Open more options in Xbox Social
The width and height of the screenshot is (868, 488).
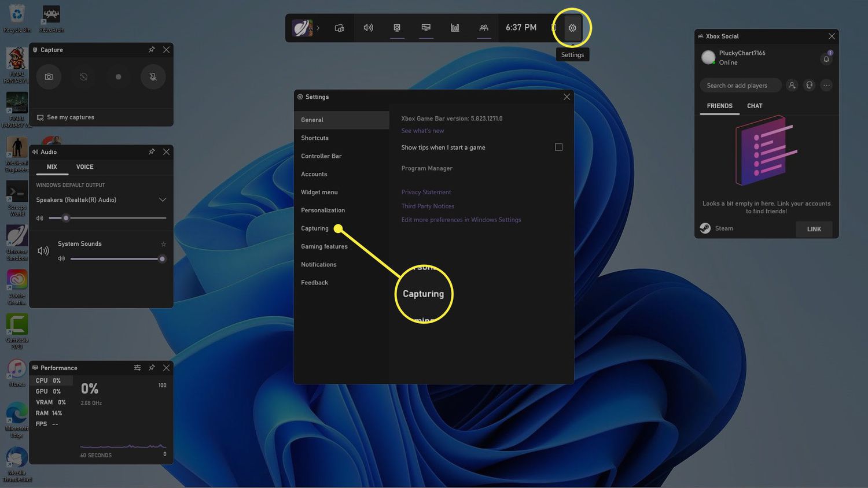[826, 86]
